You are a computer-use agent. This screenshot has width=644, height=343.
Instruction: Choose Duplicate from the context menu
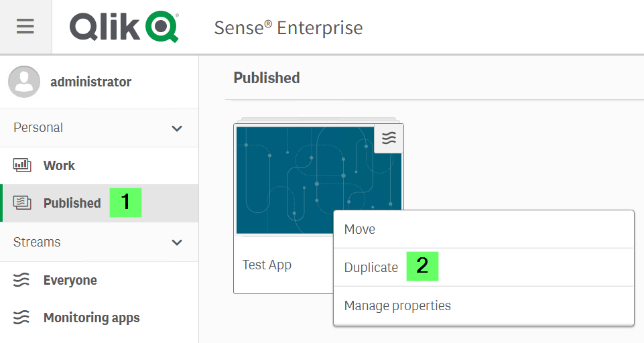coord(484,267)
